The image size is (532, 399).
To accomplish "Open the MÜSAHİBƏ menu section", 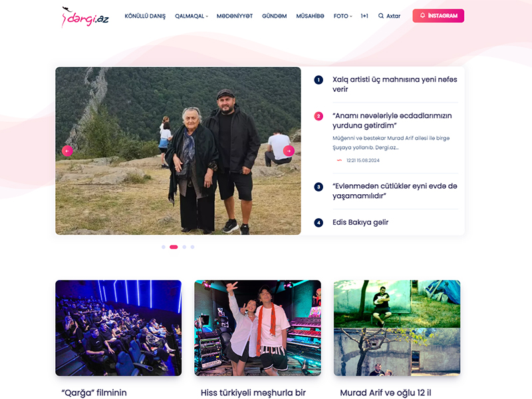I will 310,16.
